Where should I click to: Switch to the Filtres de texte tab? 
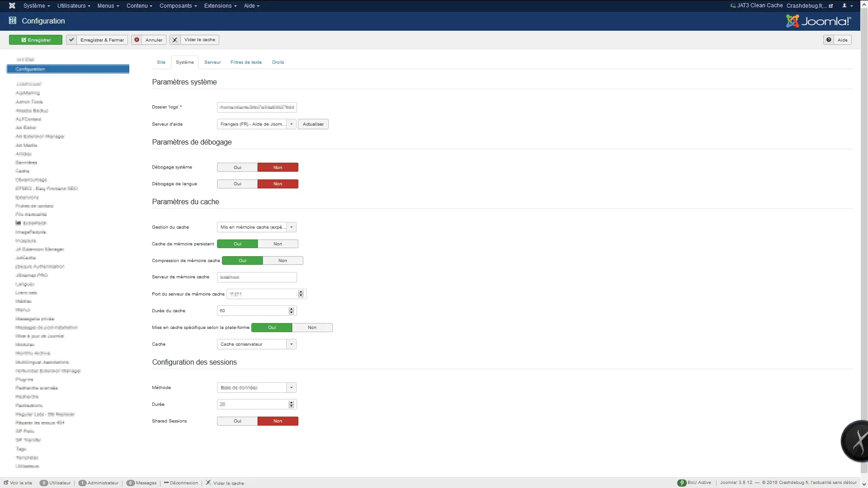[246, 62]
